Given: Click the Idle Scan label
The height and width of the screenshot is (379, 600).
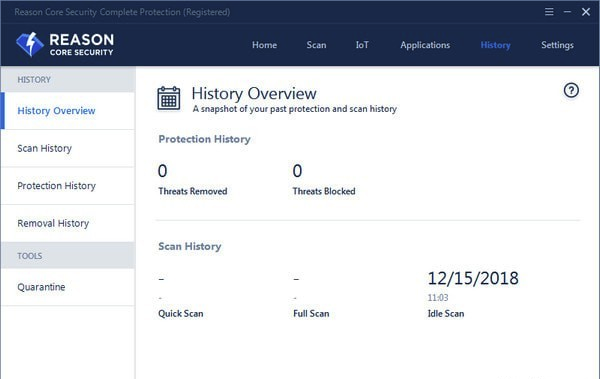Looking at the screenshot, I should (x=446, y=314).
